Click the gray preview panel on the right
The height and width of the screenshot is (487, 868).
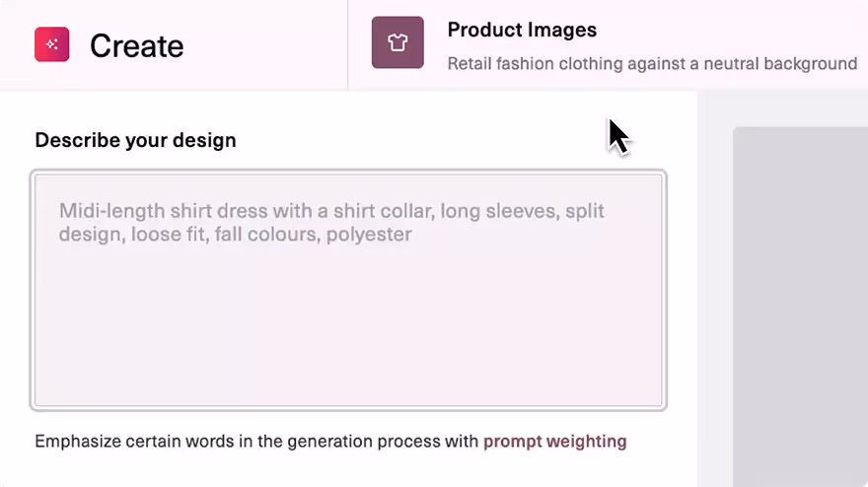pyautogui.click(x=801, y=308)
